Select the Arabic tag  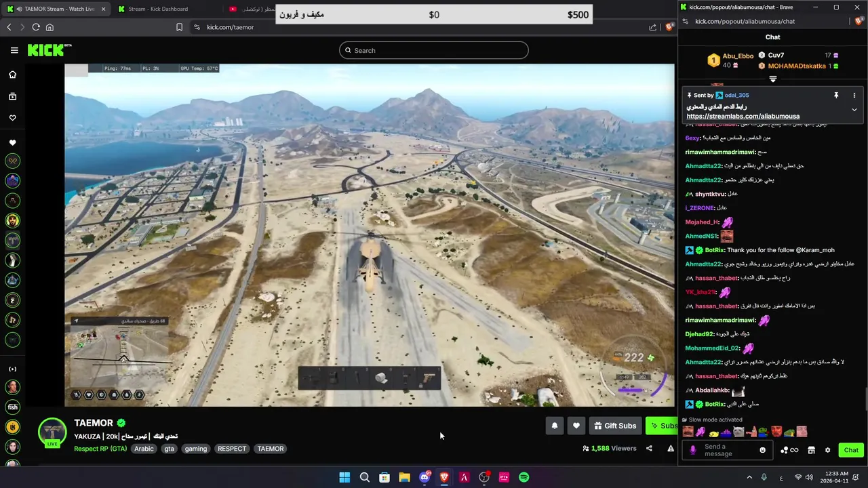tap(144, 449)
